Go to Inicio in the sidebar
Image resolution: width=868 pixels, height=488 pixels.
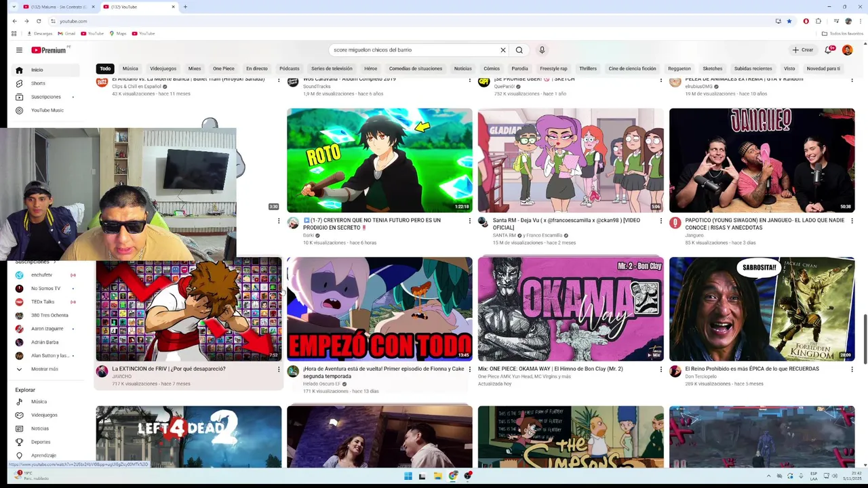(46, 70)
